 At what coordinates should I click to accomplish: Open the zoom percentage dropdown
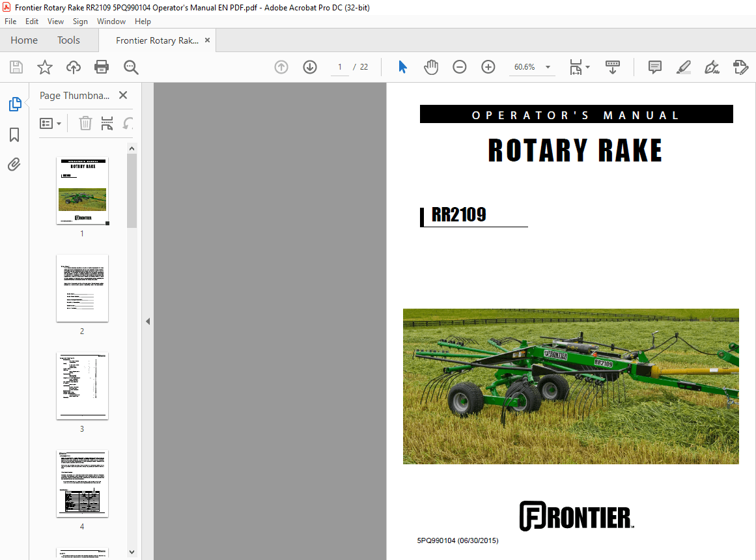(x=548, y=67)
